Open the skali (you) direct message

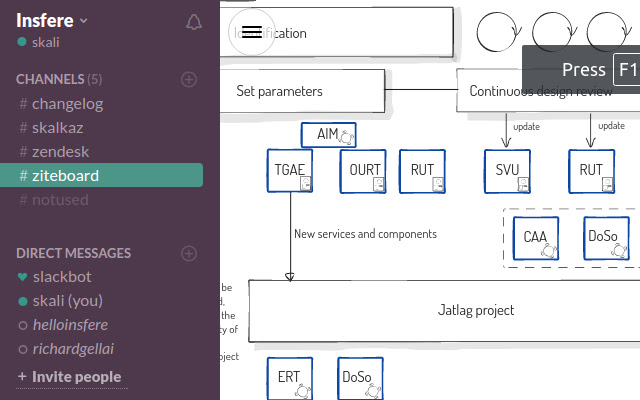coord(68,301)
